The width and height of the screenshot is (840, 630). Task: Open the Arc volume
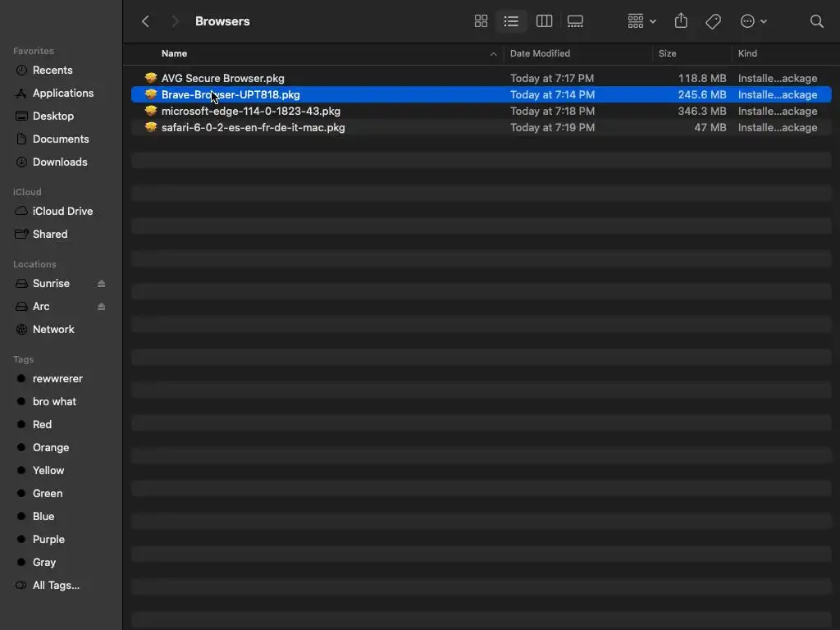(x=41, y=307)
